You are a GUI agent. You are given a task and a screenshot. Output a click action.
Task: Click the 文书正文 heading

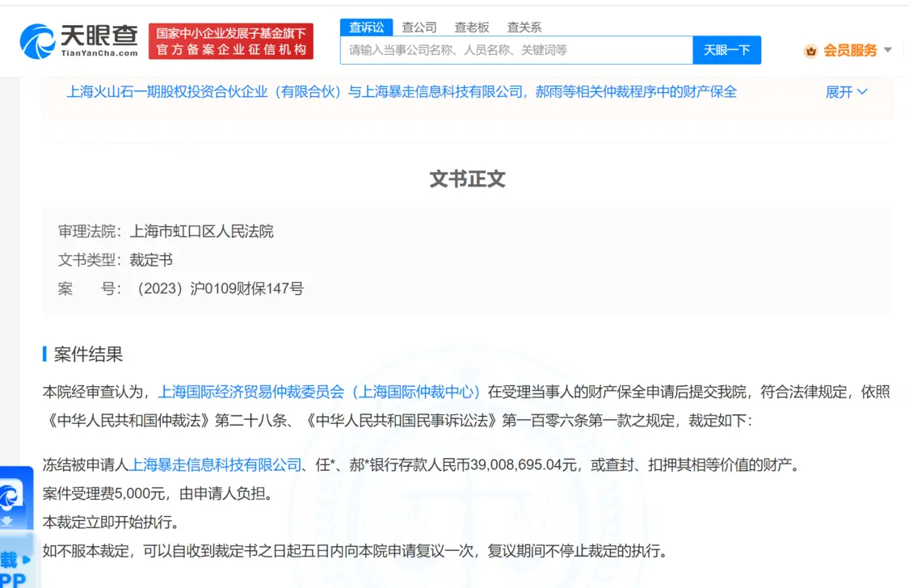tap(467, 179)
